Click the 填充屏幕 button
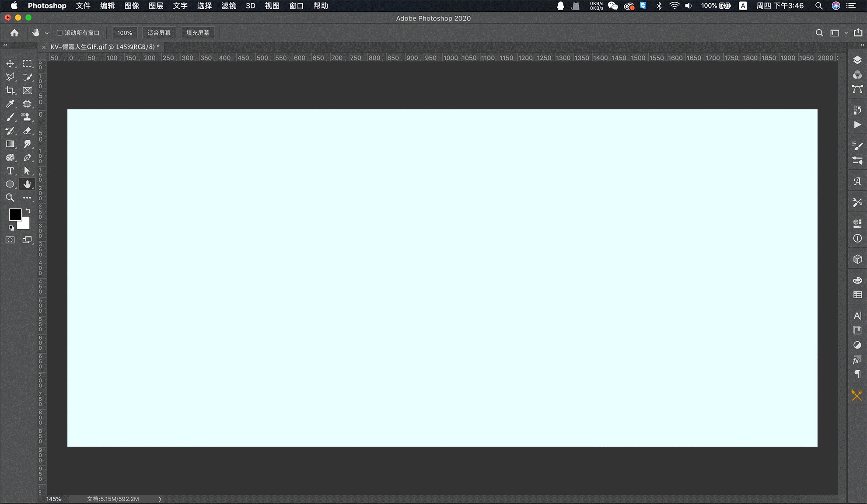867x504 pixels. (x=198, y=33)
